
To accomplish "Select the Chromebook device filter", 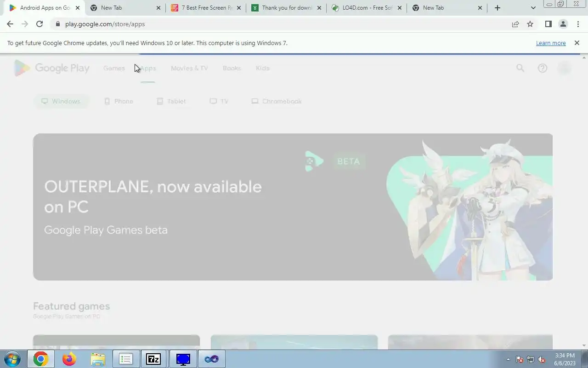I will point(277,101).
